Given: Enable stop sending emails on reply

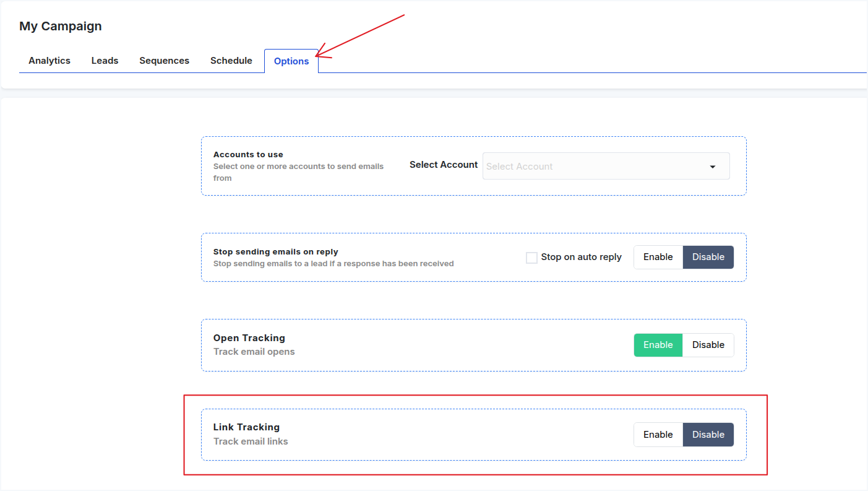Looking at the screenshot, I should click(658, 257).
